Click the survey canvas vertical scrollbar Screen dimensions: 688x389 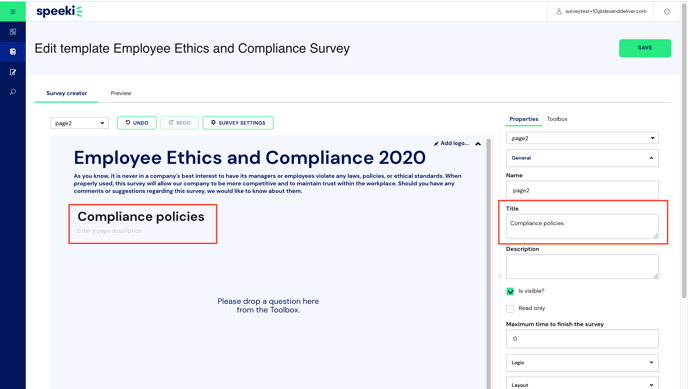(x=488, y=263)
